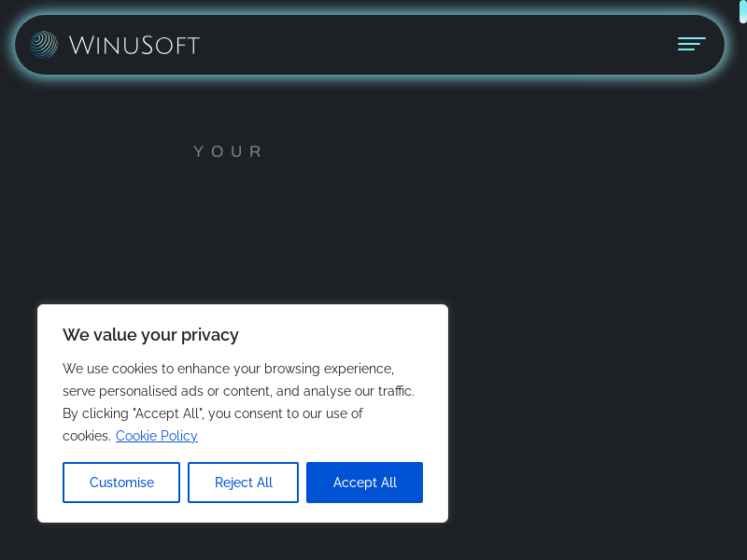Click the "We value your privacy" heading
Viewport: 747px width, 560px height.
[150, 335]
